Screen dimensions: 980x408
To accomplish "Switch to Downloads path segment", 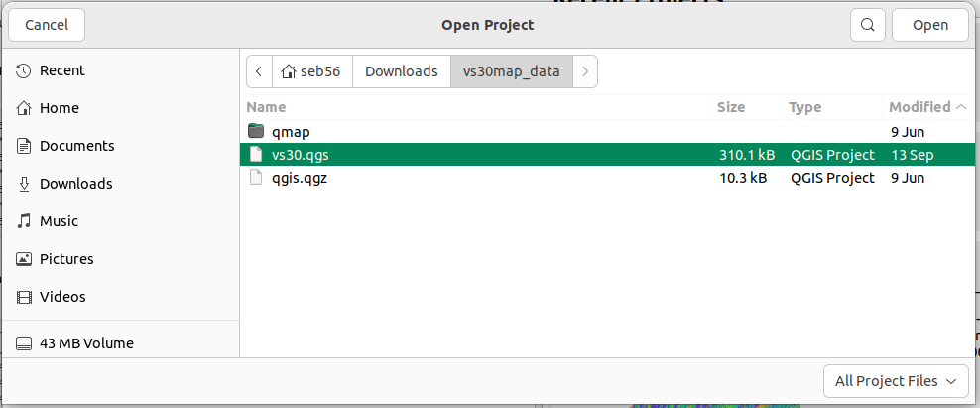I will pyautogui.click(x=401, y=71).
